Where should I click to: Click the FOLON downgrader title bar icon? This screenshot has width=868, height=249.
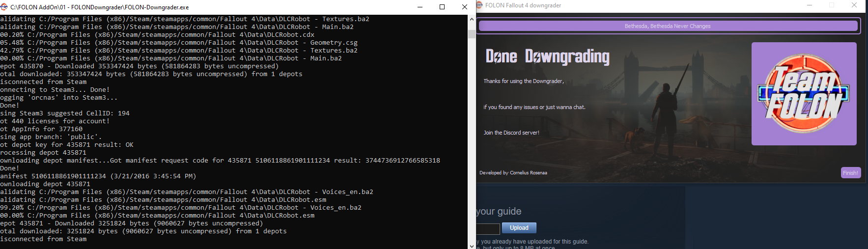[x=479, y=5]
